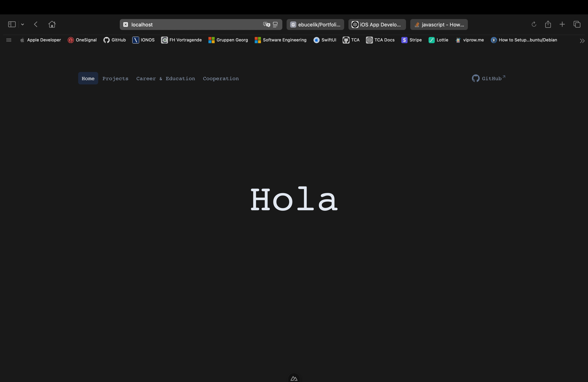Select the Home navigation item
588x382 pixels.
pyautogui.click(x=88, y=78)
